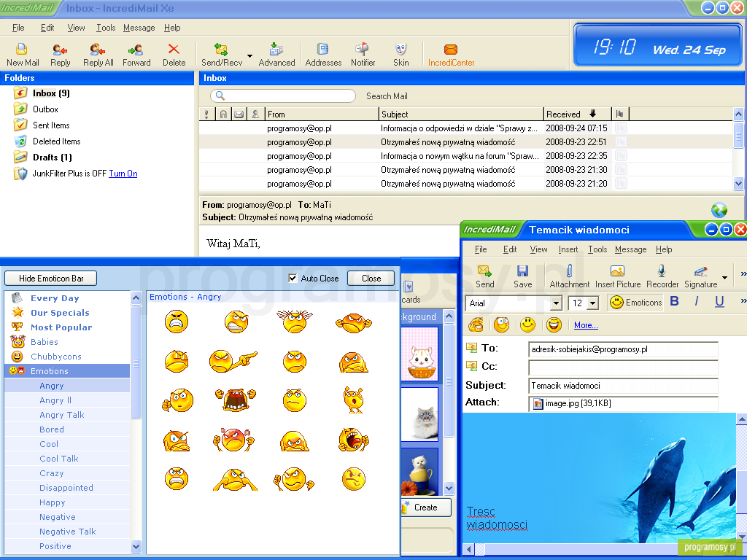Open the File menu in main window
Image resolution: width=747 pixels, height=560 pixels.
click(18, 28)
